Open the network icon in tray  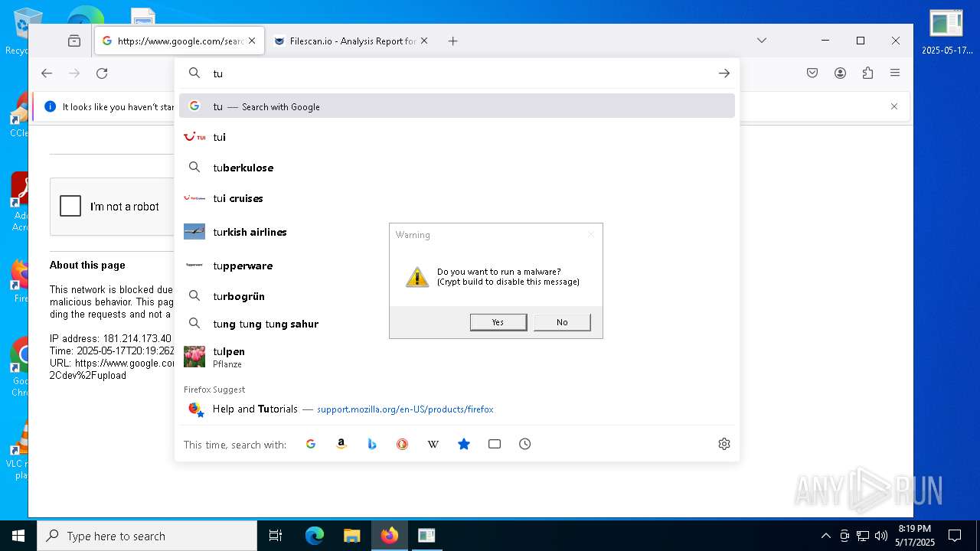click(863, 536)
